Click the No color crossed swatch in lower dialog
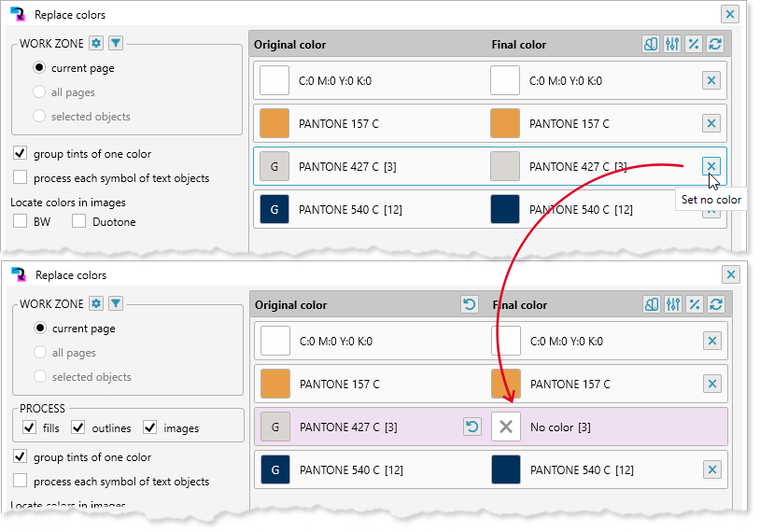This screenshot has height=532, width=760. coord(506,427)
